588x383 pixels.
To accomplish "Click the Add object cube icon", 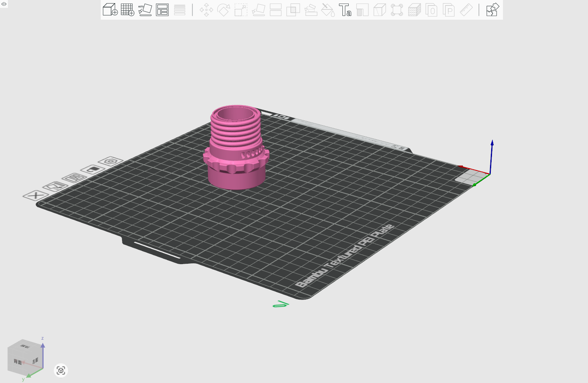I will coord(110,10).
